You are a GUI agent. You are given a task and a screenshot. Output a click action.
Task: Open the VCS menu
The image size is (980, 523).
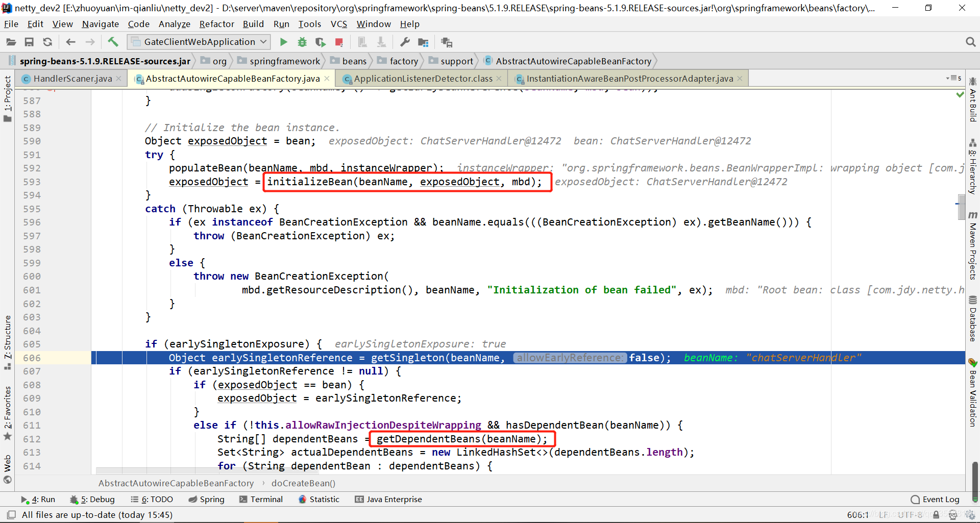[339, 24]
